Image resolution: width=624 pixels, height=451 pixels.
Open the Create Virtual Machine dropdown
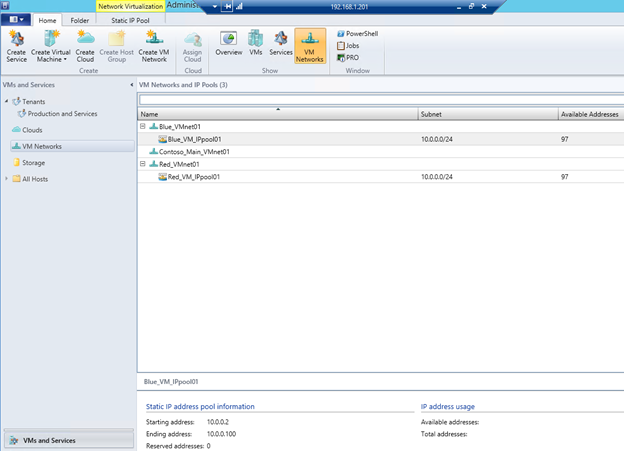(x=51, y=46)
